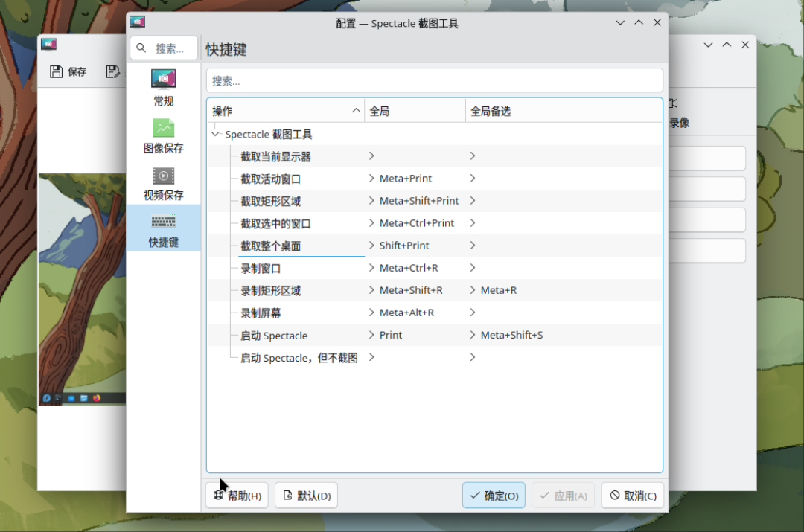Select the 截取矩形区域 row
Viewport: 804px width, 532px height.
point(434,201)
